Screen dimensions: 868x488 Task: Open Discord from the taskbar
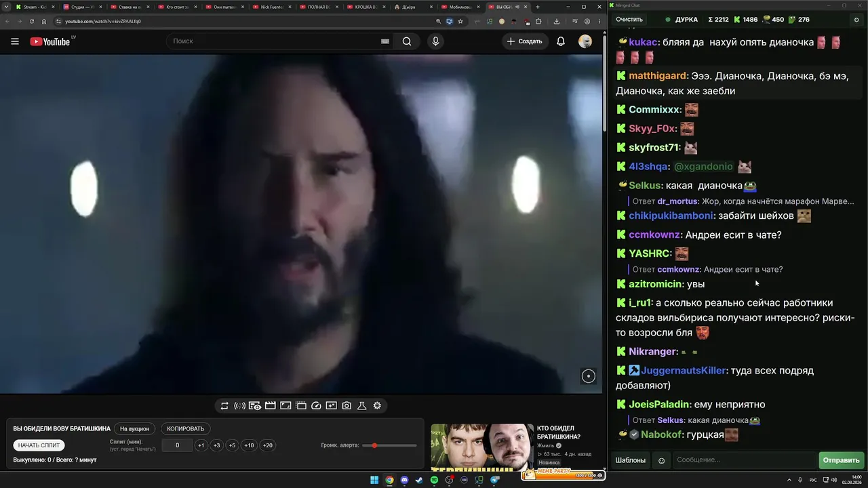click(404, 480)
